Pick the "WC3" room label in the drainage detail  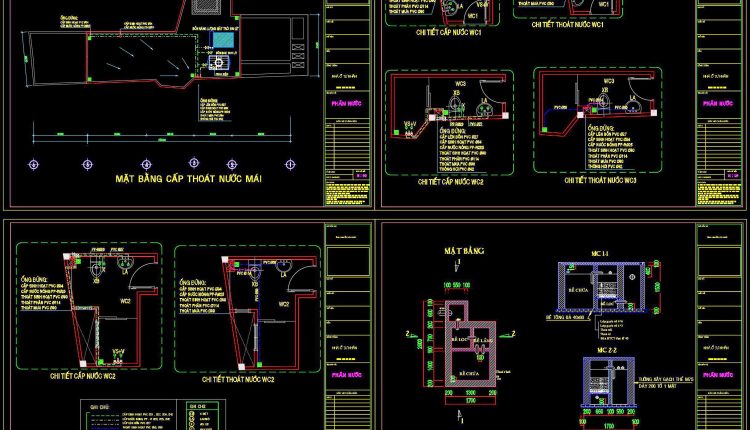tap(608, 81)
